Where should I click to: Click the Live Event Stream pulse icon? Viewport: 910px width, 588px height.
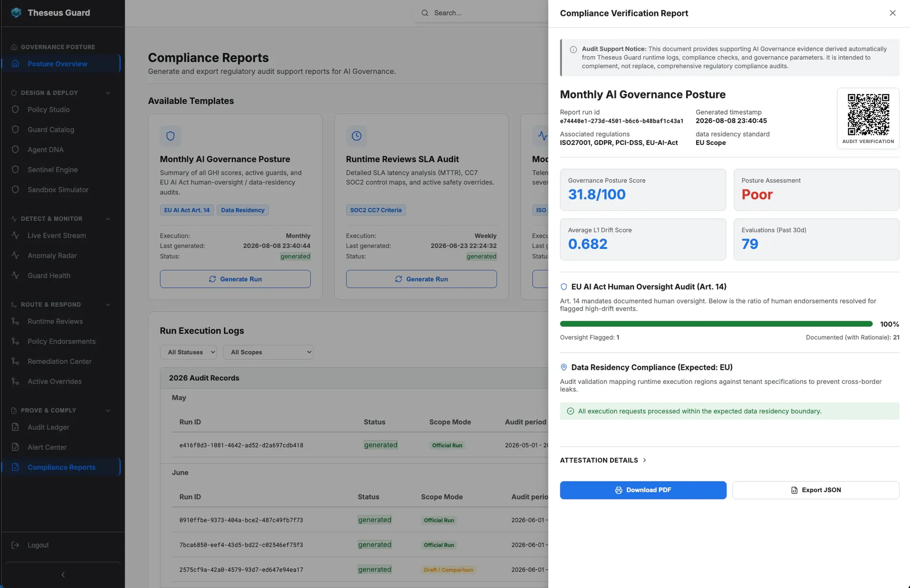coord(15,235)
